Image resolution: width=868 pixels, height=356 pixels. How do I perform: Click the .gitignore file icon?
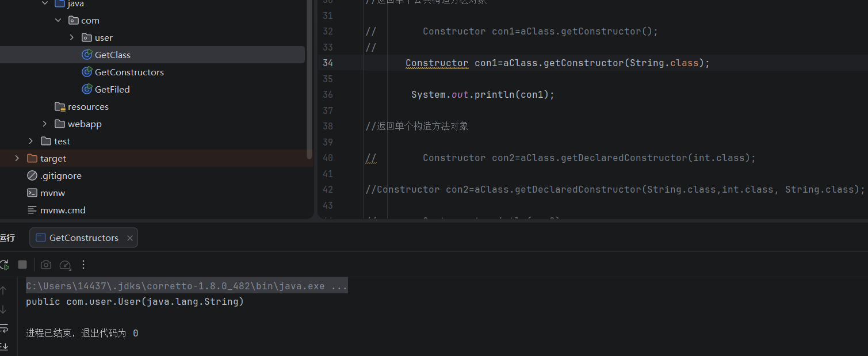[x=32, y=175]
